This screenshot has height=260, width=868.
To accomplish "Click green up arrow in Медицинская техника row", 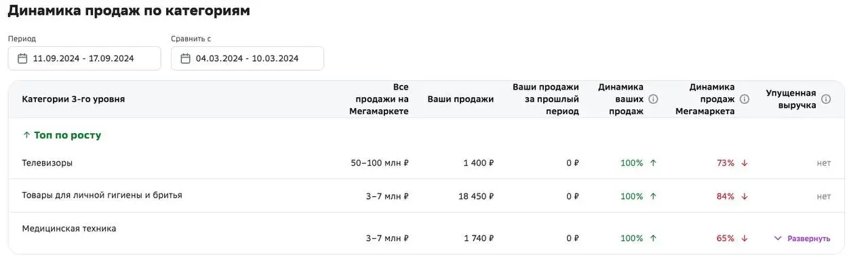I will pos(653,238).
